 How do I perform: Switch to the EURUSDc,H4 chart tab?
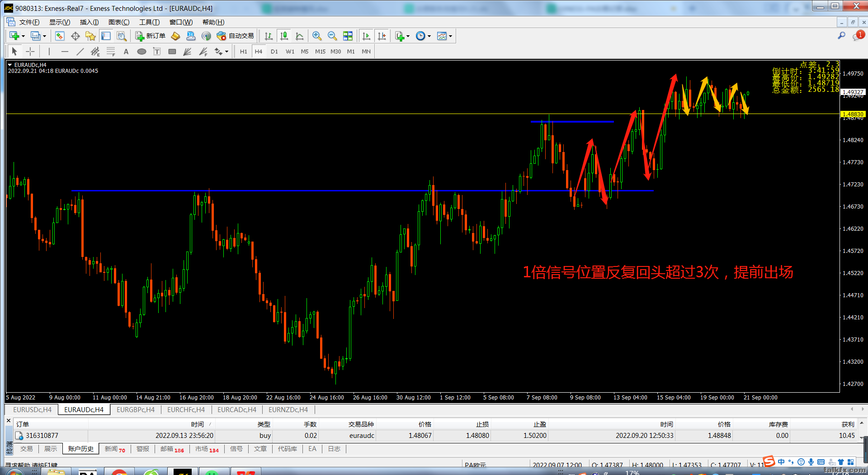[x=32, y=409]
